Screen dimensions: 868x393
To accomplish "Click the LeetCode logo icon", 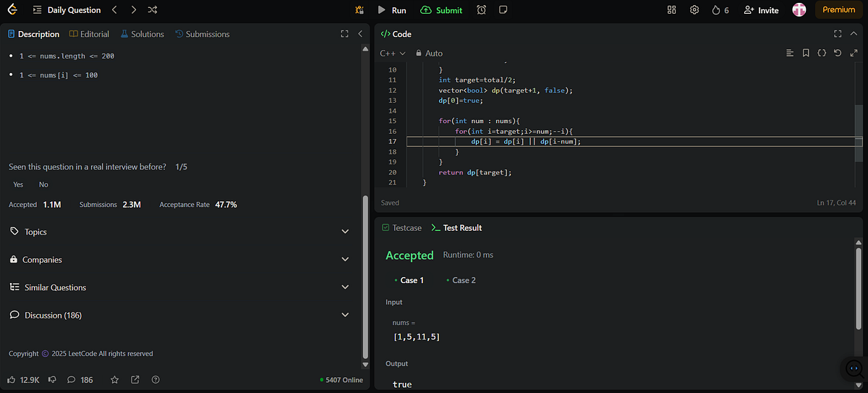I will coord(12,10).
